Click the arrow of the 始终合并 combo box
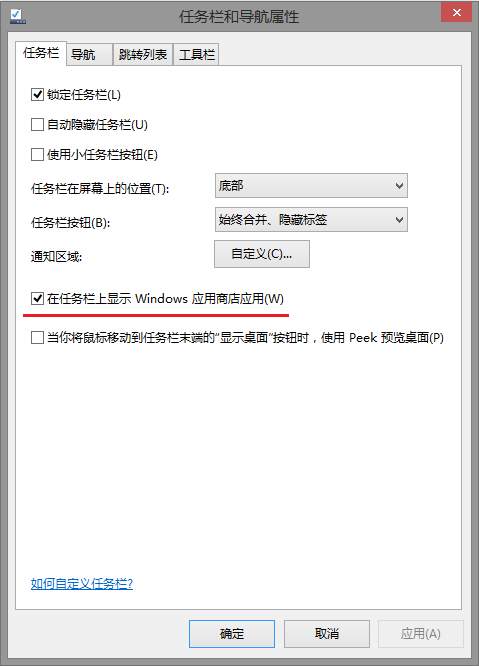This screenshot has width=479, height=666. tap(399, 220)
